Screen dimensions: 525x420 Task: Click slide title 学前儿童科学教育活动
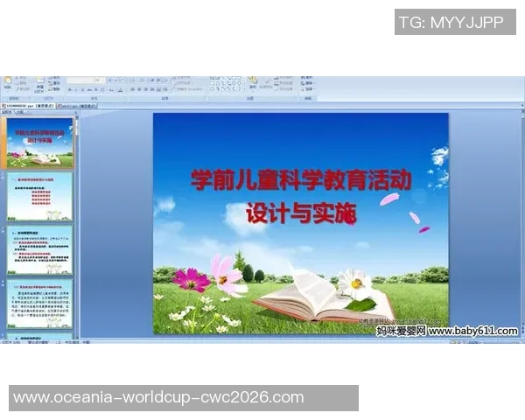tap(301, 180)
